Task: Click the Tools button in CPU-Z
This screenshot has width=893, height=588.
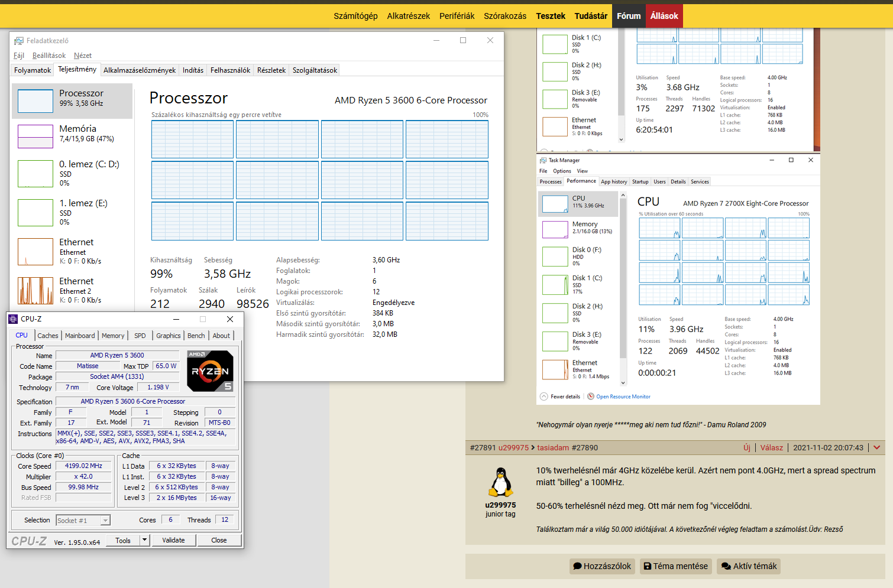Action: pos(123,540)
